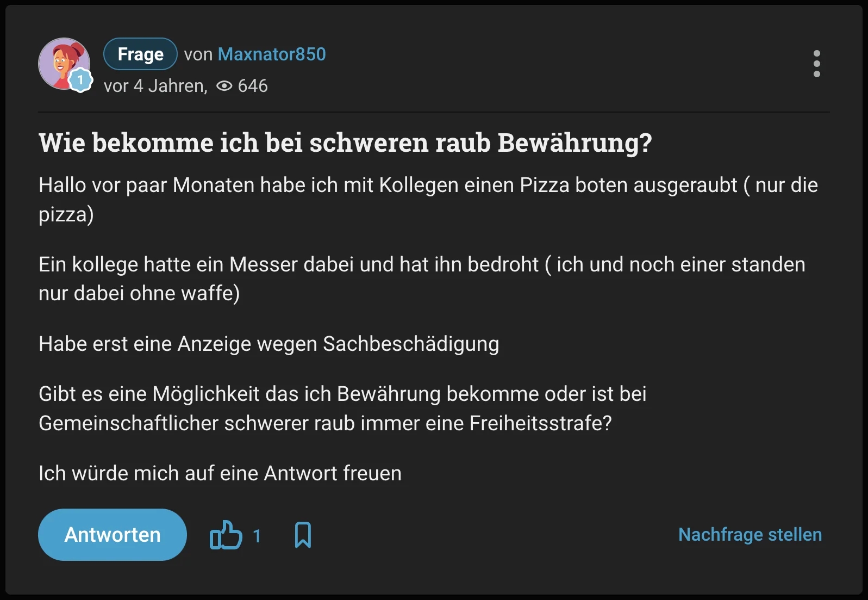Click the Frage tag pill
The image size is (868, 600).
pyautogui.click(x=140, y=54)
